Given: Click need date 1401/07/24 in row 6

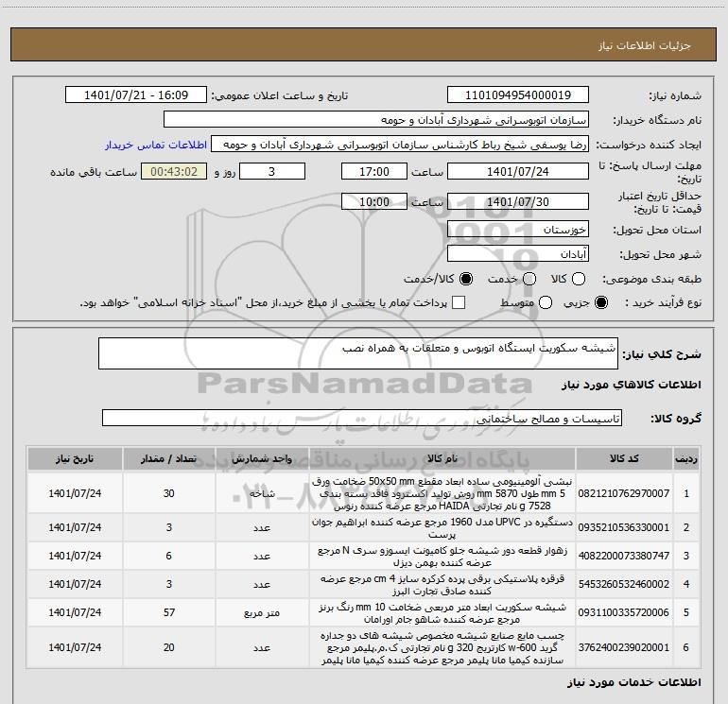Looking at the screenshot, I should click(x=75, y=647).
